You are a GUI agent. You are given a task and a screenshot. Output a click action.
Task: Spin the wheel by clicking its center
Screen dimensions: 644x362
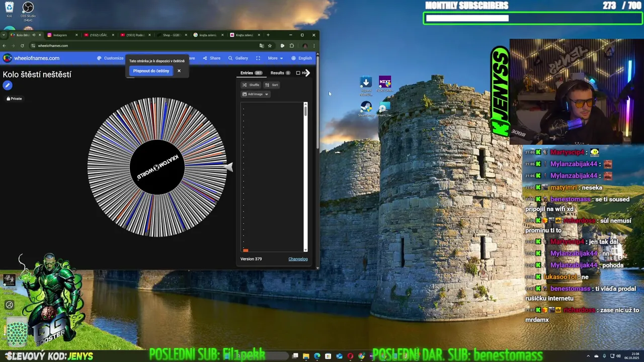pyautogui.click(x=157, y=167)
